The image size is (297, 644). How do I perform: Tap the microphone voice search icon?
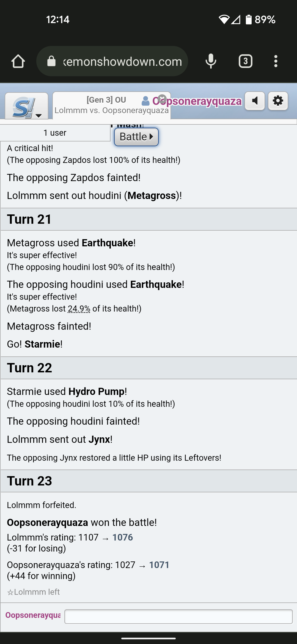(211, 61)
